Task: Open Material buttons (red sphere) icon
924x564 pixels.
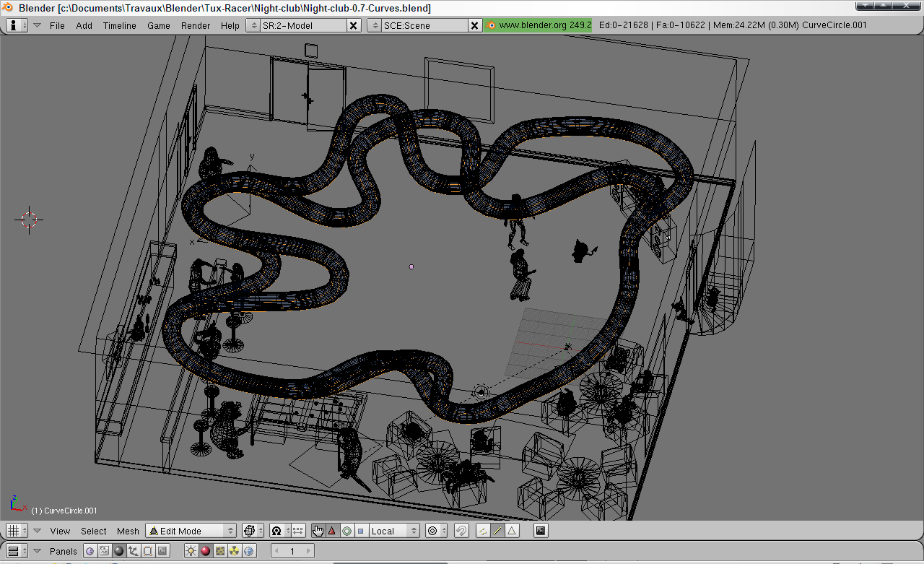Action: click(x=205, y=551)
